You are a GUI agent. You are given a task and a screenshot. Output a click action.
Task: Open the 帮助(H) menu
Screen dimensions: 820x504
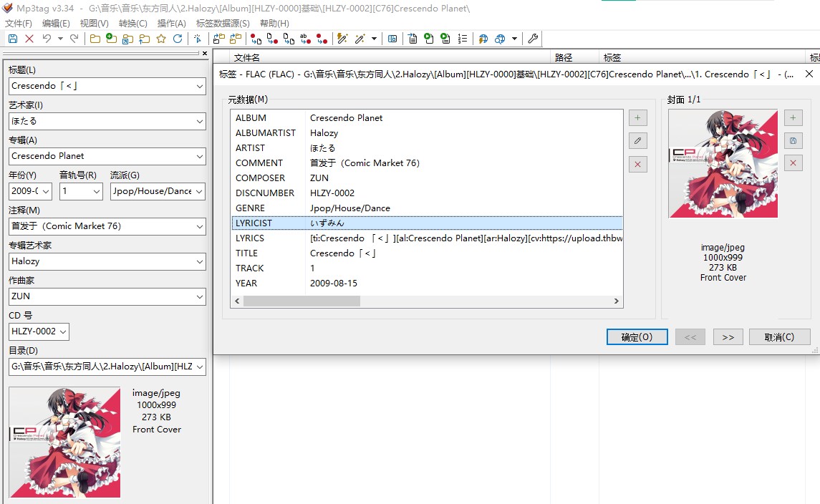tap(274, 23)
